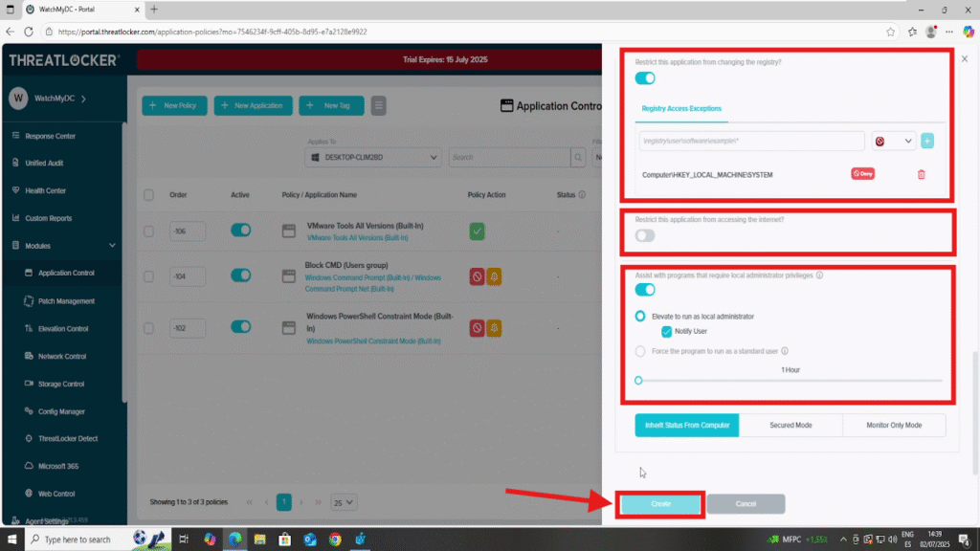
Task: Open Custom Reports in the sidebar
Action: click(48, 218)
